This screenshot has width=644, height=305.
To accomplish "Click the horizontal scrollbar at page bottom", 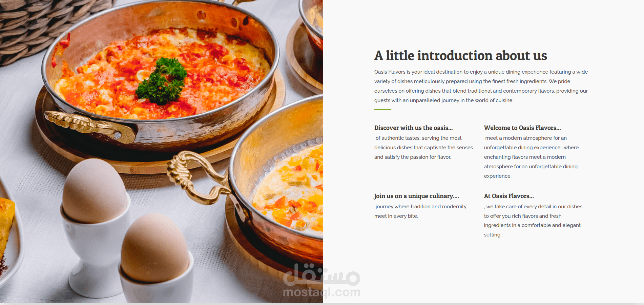I will tap(322, 304).
